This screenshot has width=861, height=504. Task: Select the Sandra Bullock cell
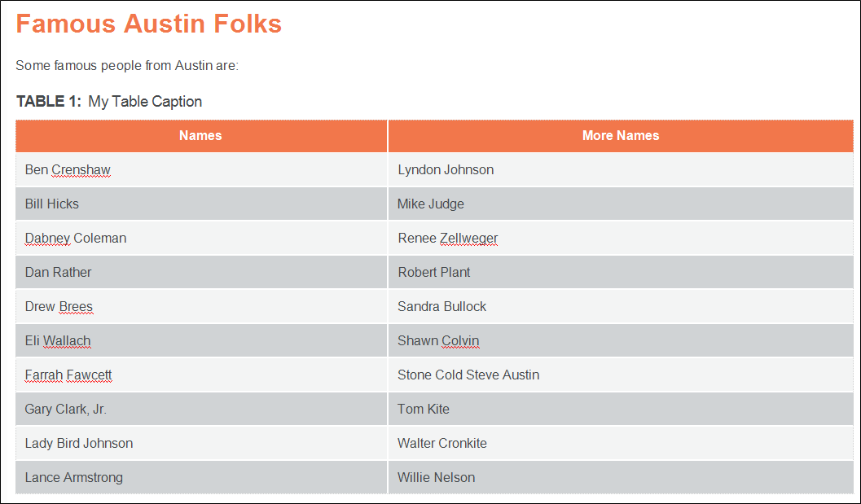click(621, 306)
